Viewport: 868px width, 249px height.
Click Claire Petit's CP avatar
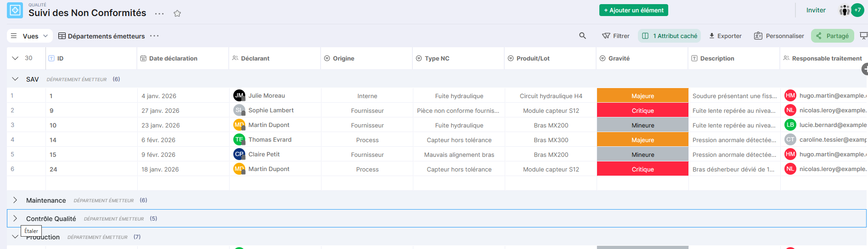[x=239, y=154]
